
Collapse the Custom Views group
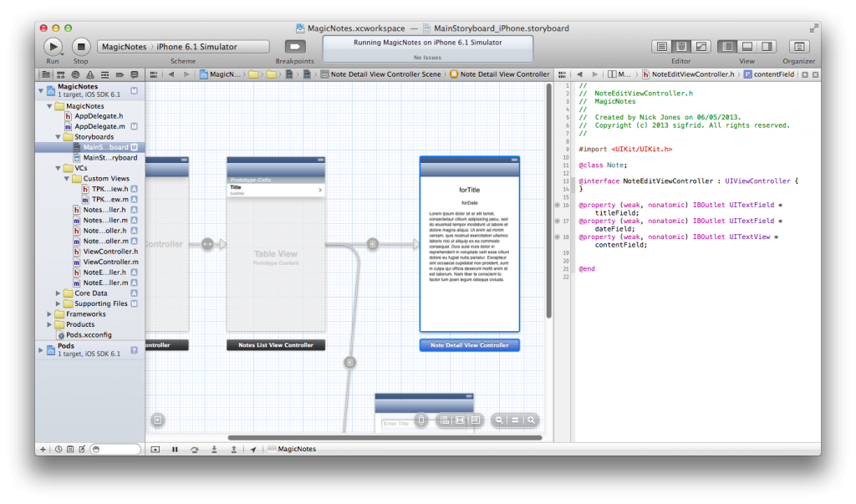(x=67, y=179)
